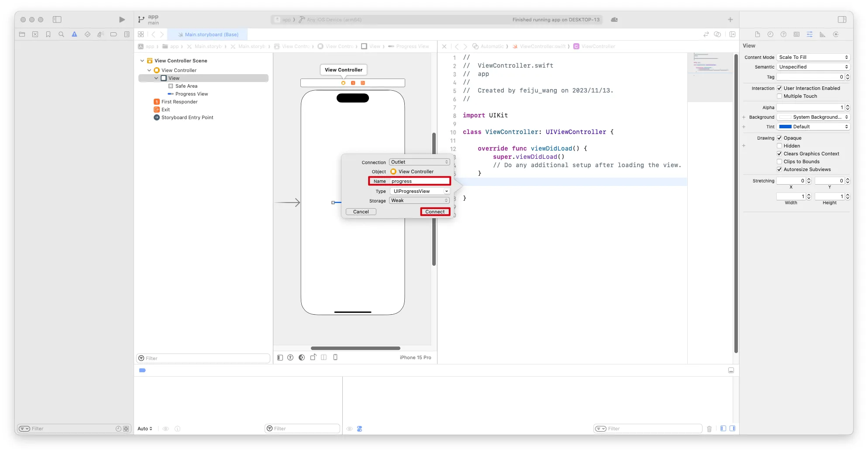Collapse the View Controller Scene tree
Viewport: 868px width, 453px height.
pos(142,61)
